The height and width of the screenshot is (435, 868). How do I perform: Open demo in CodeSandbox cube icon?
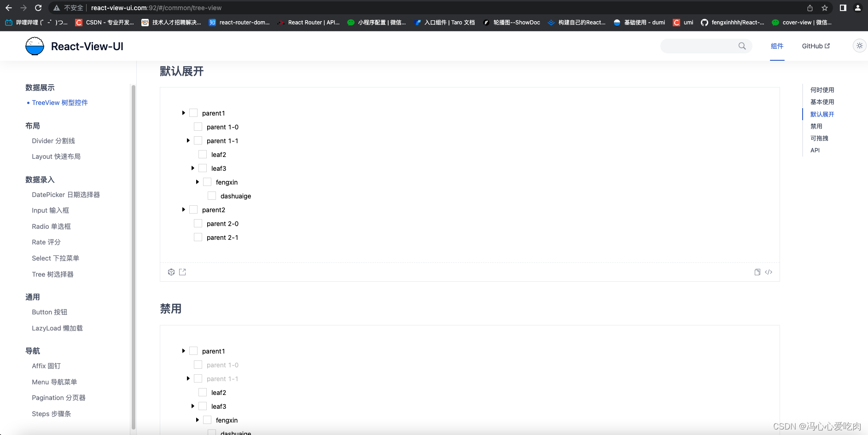[x=171, y=272]
